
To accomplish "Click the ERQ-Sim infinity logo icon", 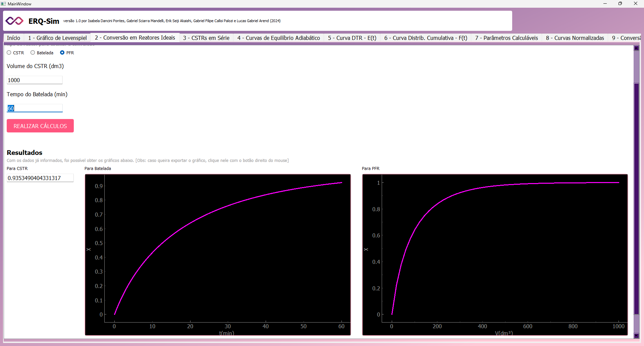I will 14,21.
